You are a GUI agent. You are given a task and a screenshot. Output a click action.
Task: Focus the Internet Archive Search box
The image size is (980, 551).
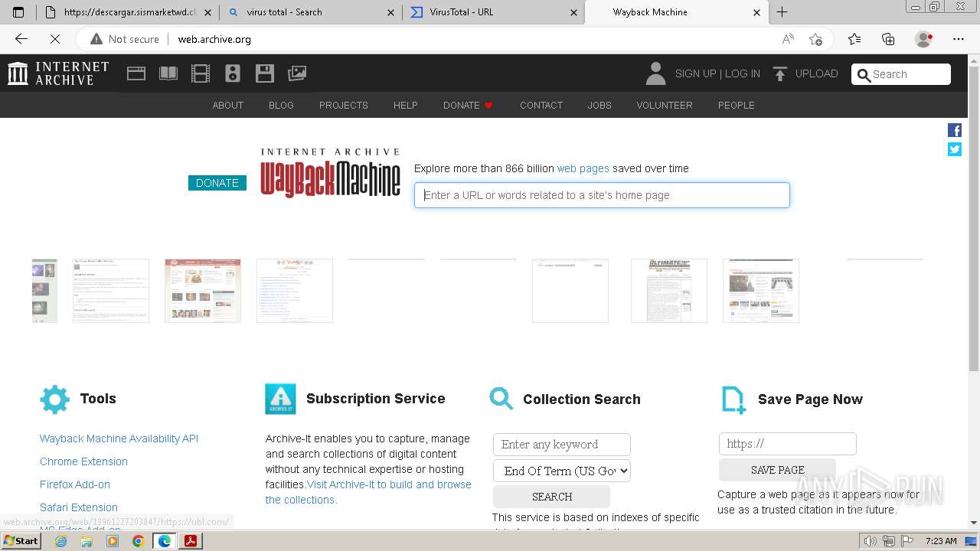pyautogui.click(x=901, y=74)
